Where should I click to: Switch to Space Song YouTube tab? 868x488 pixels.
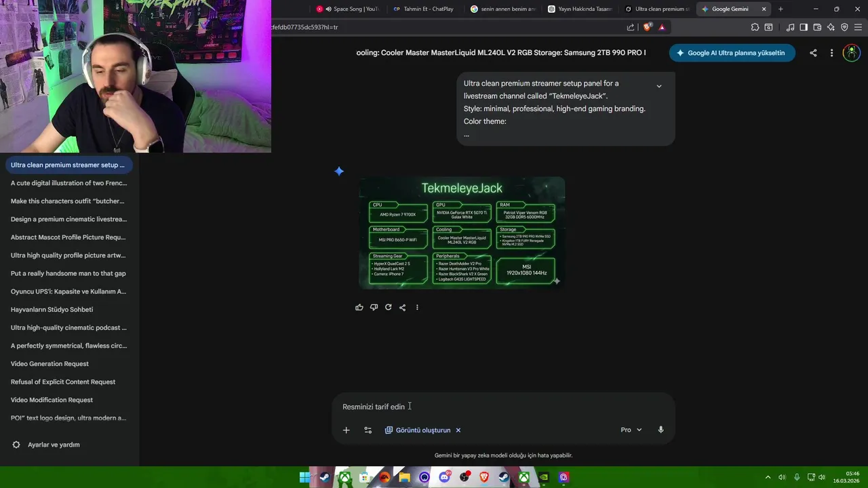point(349,9)
